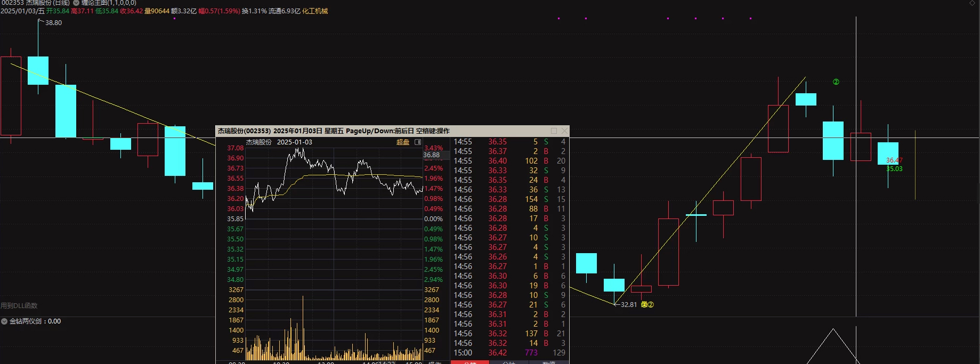980x364 pixels.
Task: Click the 38.80 high price marker
Action: click(x=53, y=23)
